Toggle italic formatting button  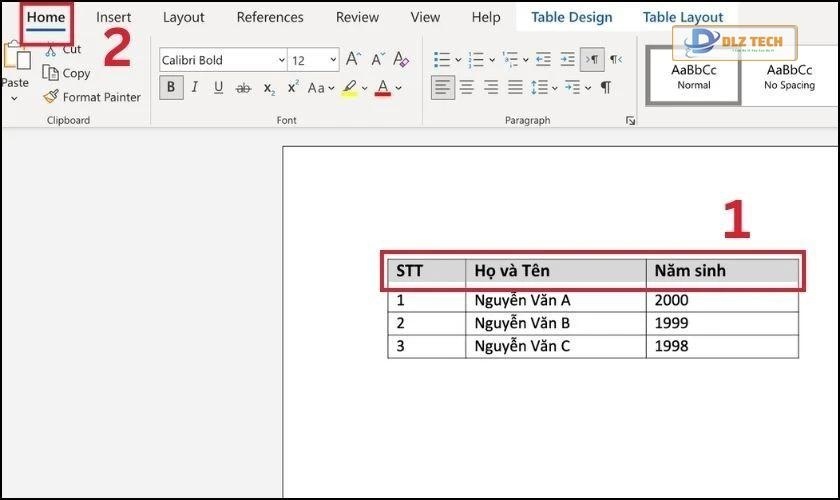pyautogui.click(x=195, y=88)
